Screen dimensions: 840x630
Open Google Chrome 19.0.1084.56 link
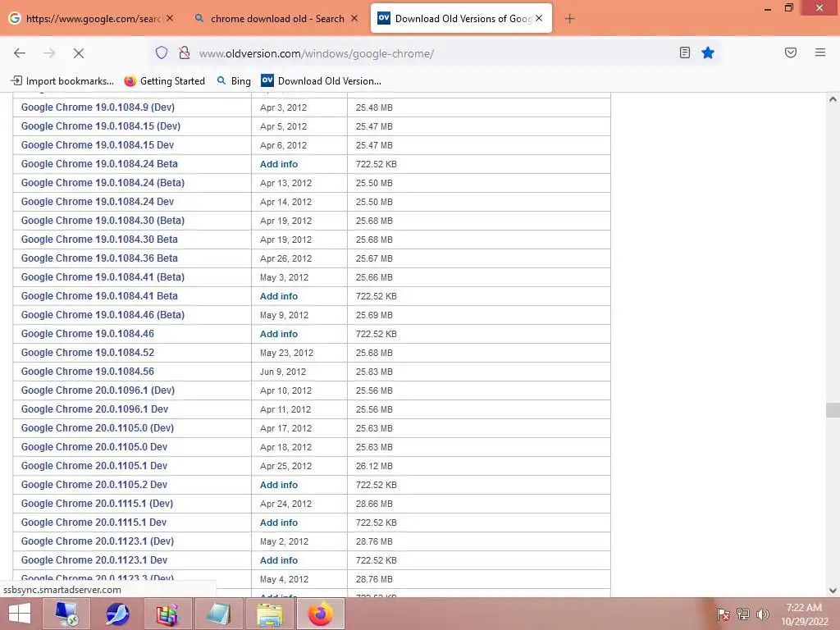(x=87, y=372)
